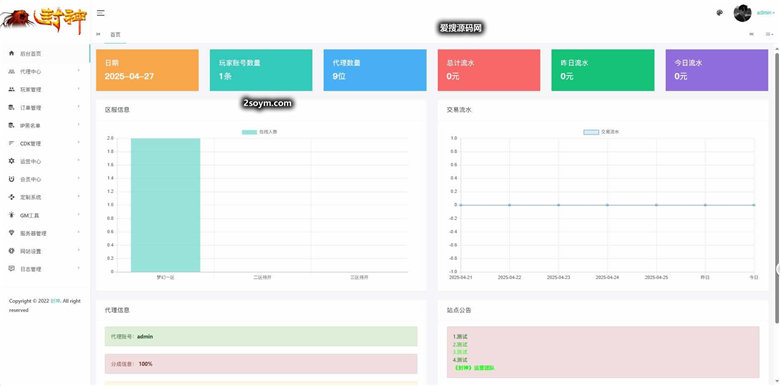Click the 网站设置 sidebar icon

coord(11,251)
